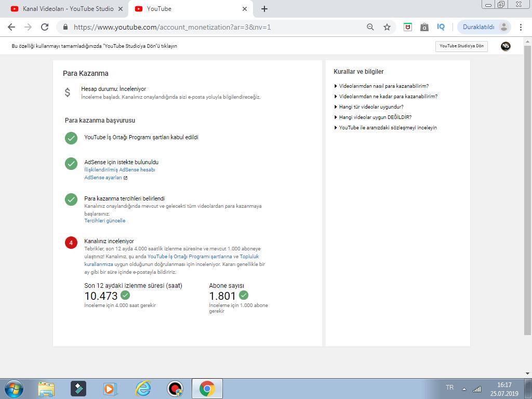532x399 pixels.
Task: Click Chrome icon in taskbar
Action: point(207,389)
